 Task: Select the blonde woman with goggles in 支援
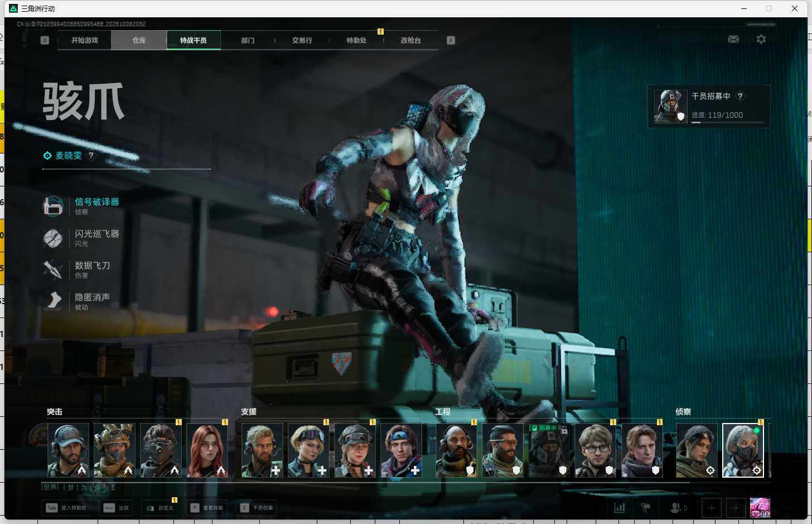click(308, 450)
